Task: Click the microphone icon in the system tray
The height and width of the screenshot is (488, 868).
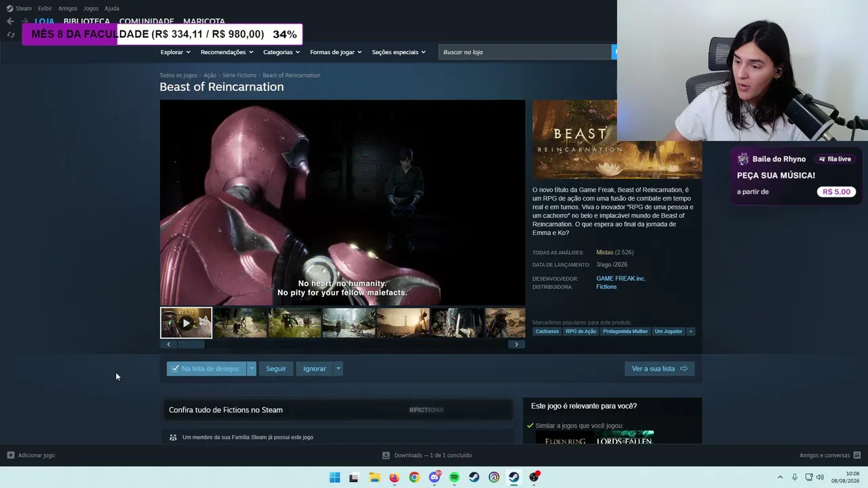Action: pyautogui.click(x=795, y=477)
